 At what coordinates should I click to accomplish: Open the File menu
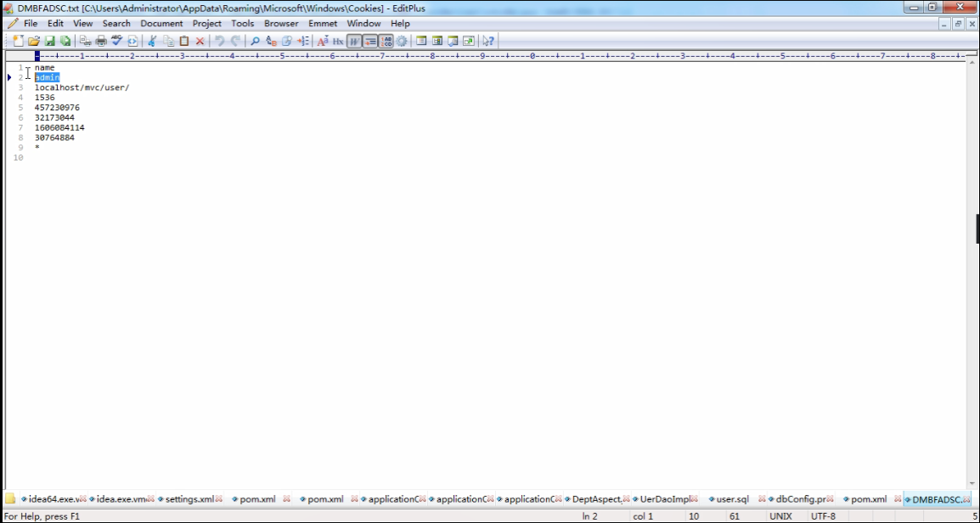[x=31, y=24]
